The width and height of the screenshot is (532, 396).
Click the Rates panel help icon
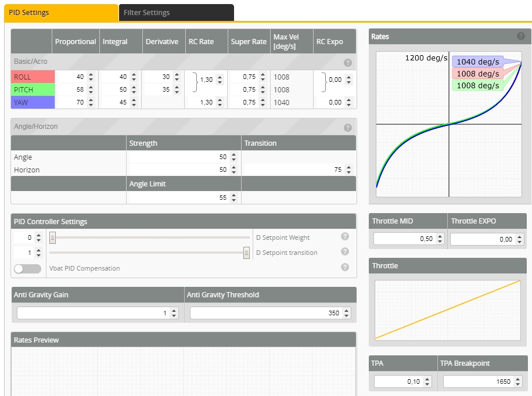coord(521,36)
